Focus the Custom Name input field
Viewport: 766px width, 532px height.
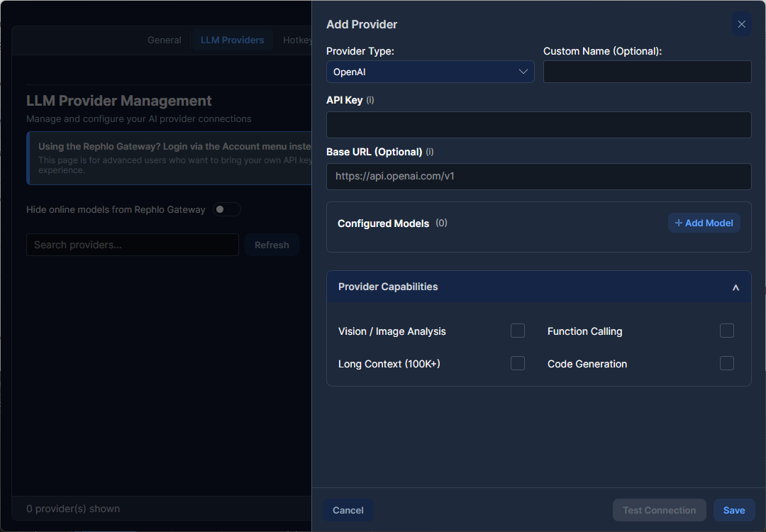(647, 72)
